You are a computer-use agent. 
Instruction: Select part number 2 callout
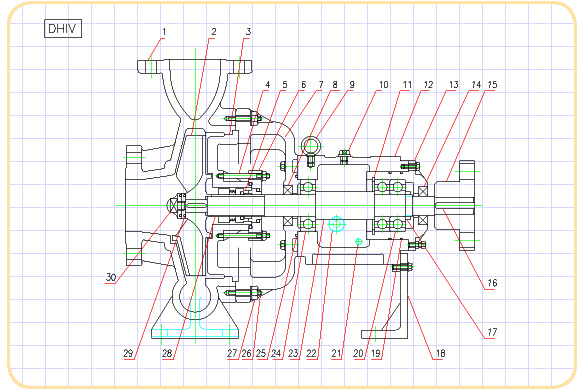pyautogui.click(x=213, y=32)
